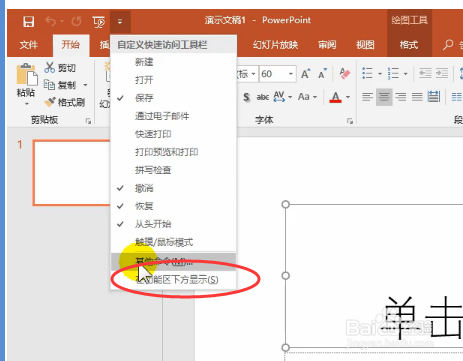This screenshot has width=463, height=361.
Task: Click the Redo icon in title bar
Action: click(76, 22)
